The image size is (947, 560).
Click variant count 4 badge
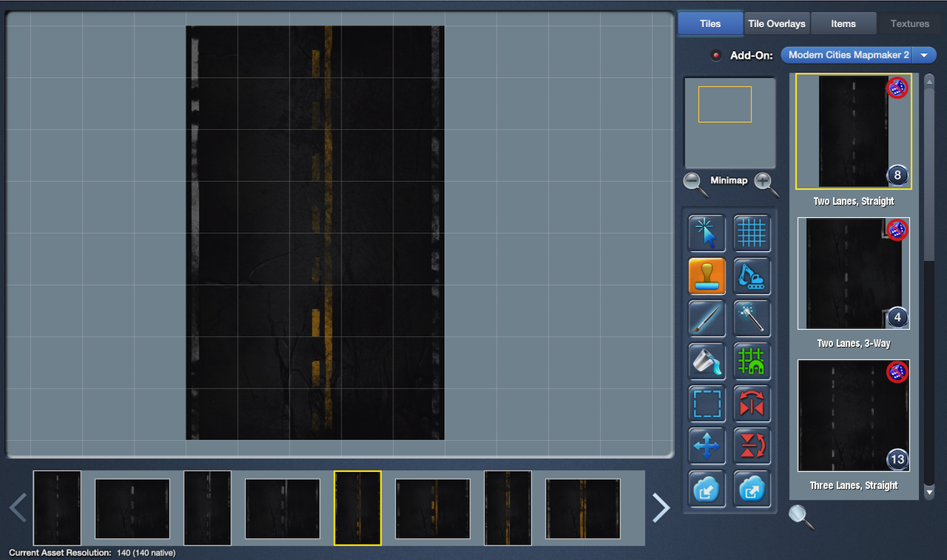pos(897,318)
